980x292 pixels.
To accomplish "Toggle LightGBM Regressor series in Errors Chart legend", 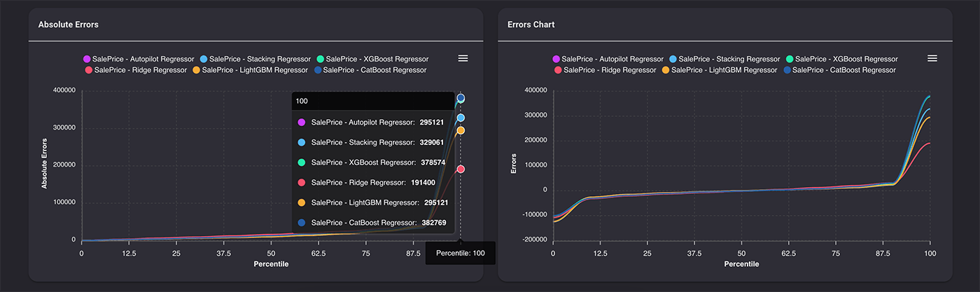I will coord(719,70).
